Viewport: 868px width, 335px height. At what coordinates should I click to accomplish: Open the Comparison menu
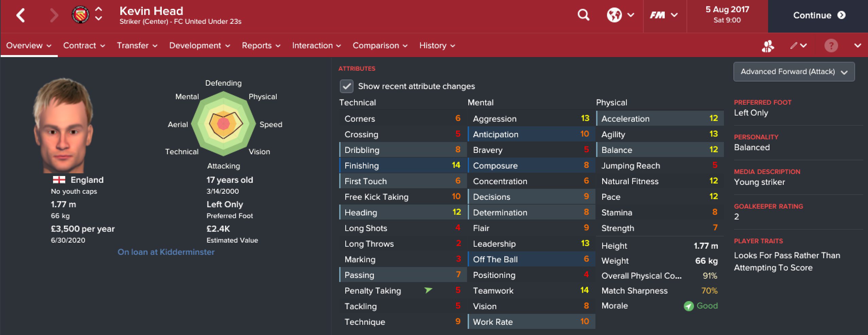380,46
